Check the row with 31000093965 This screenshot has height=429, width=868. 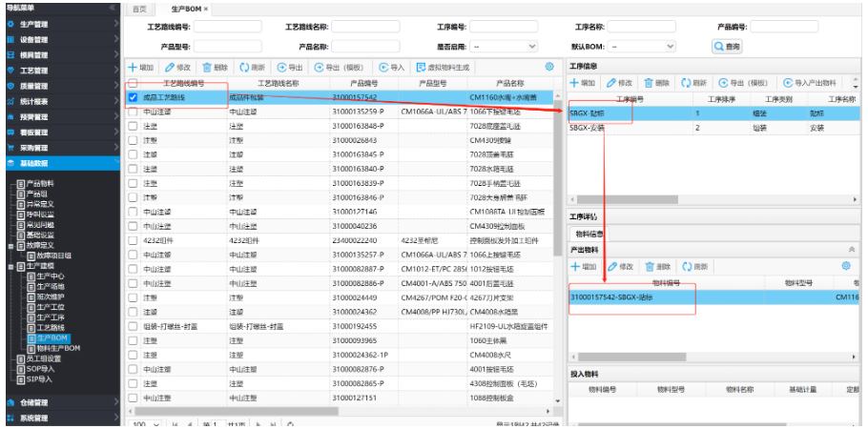pos(133,340)
